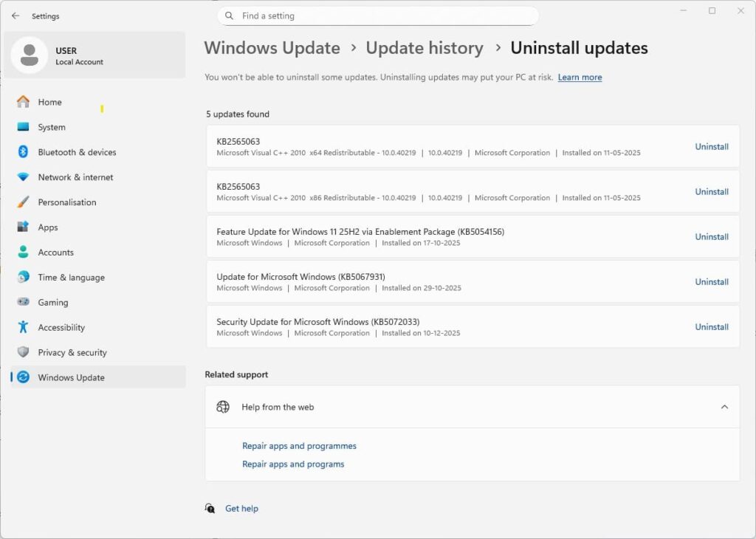The height and width of the screenshot is (539, 756).
Task: Click the Time & language globe-clock icon
Action: click(23, 277)
